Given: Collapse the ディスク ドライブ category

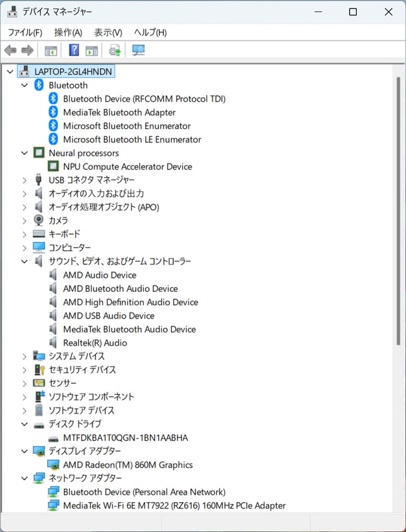Looking at the screenshot, I should [25, 424].
